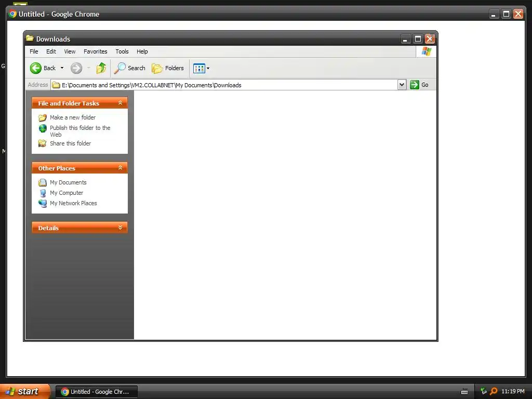
Task: Maximize the Google Chrome window
Action: (x=506, y=14)
